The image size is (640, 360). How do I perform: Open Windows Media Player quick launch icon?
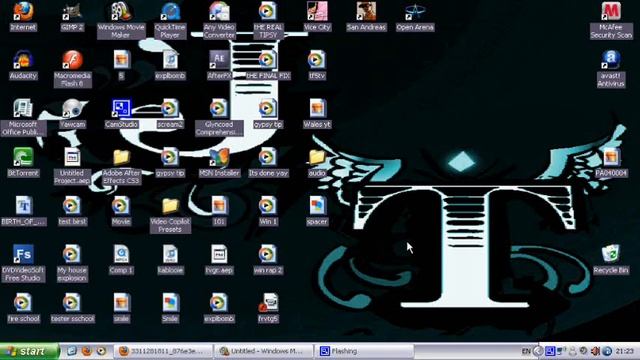pyautogui.click(x=101, y=351)
